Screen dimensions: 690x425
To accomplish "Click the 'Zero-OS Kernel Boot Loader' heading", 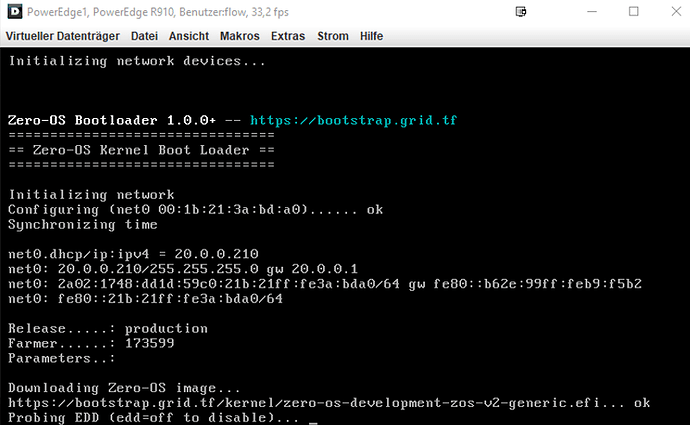I will pyautogui.click(x=141, y=150).
